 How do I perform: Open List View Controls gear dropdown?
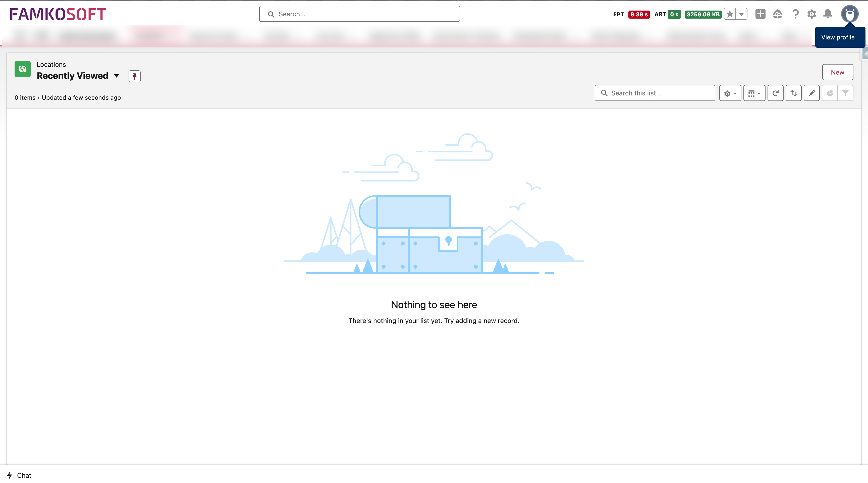pyautogui.click(x=730, y=93)
